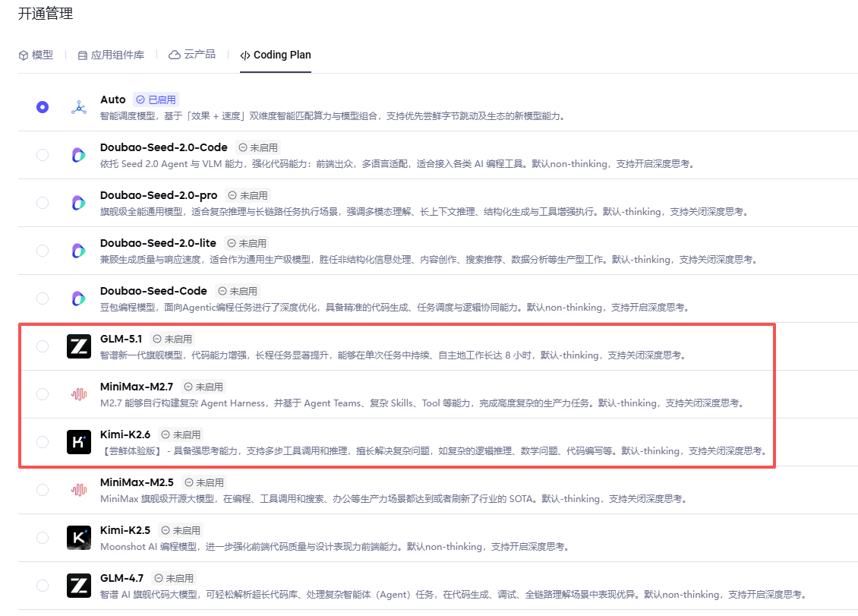Select the GLM-5.1 radio button
The height and width of the screenshot is (616, 858).
43,346
